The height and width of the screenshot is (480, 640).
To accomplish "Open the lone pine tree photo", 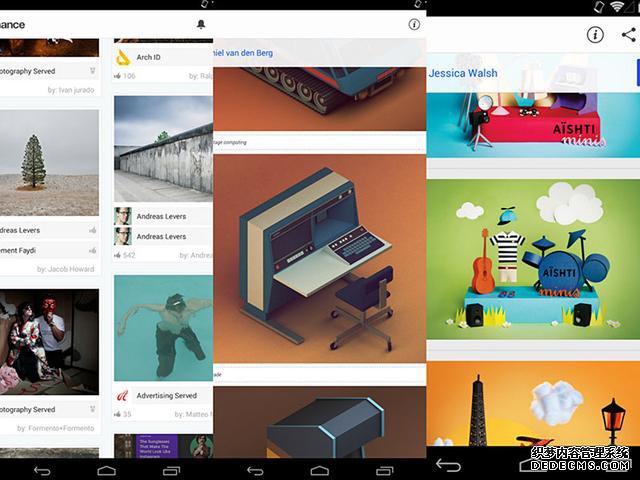I will click(49, 162).
